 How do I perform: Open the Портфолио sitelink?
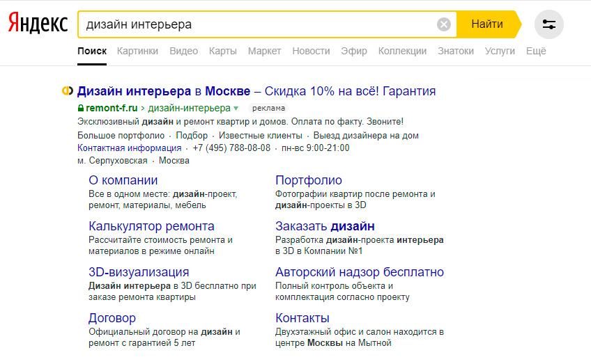(x=308, y=180)
